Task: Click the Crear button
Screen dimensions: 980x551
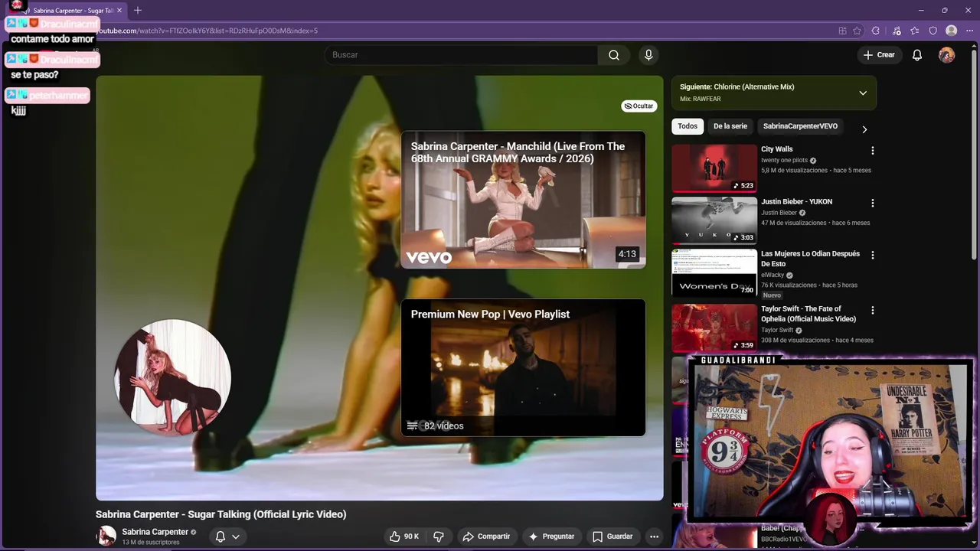Action: [879, 55]
